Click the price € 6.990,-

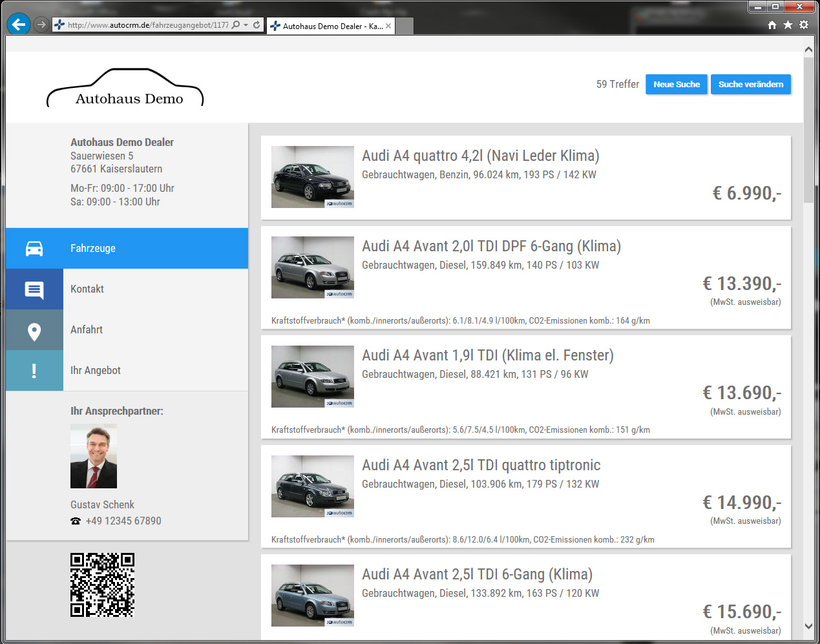747,193
